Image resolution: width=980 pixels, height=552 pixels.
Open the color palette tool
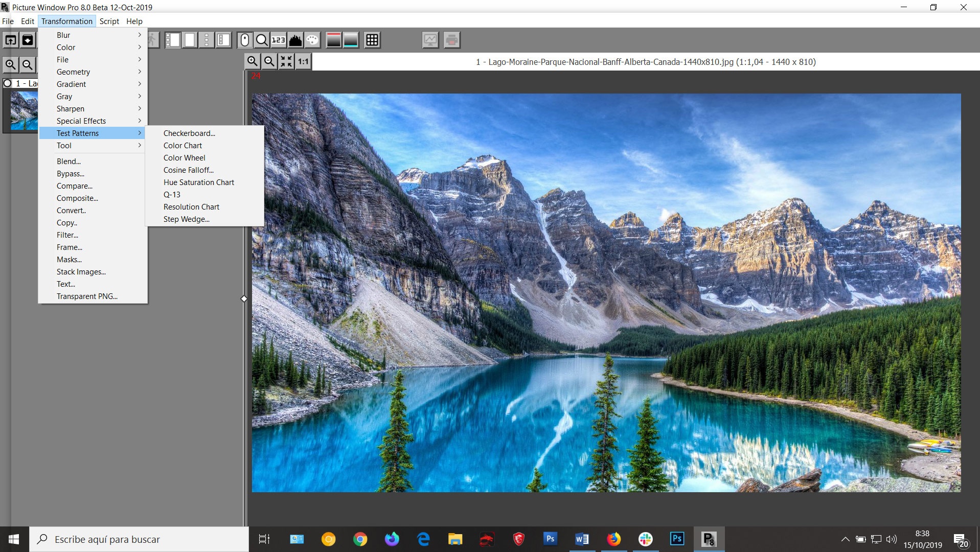312,40
